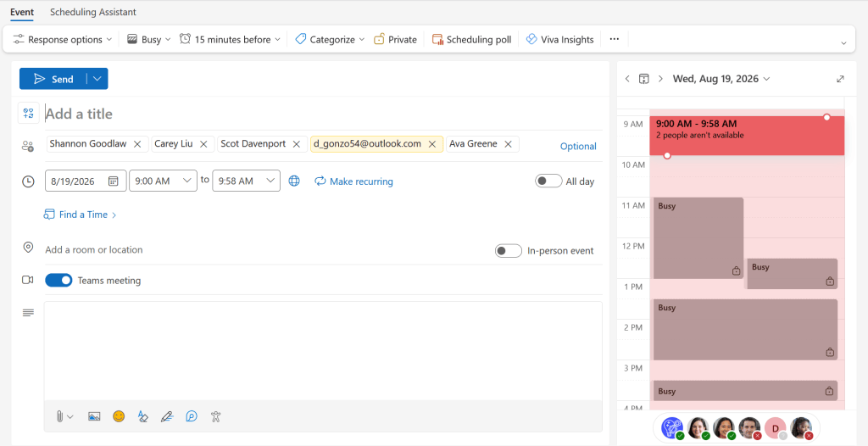Click the time zone globe icon

pyautogui.click(x=294, y=181)
